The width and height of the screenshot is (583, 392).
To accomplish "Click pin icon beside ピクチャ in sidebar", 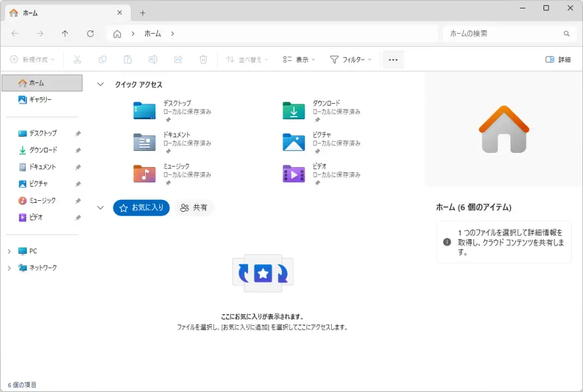I will (78, 184).
